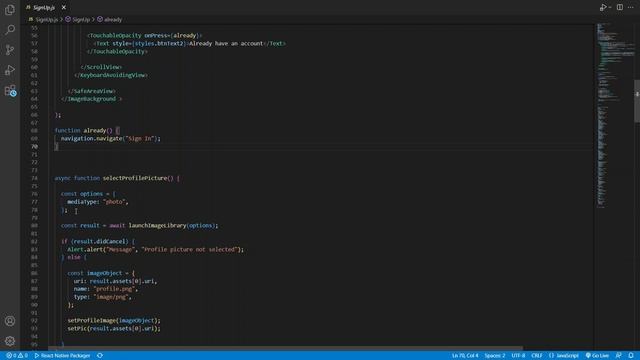This screenshot has width=640, height=360.
Task: Open the Accounts menu icon
Action: (x=10, y=321)
